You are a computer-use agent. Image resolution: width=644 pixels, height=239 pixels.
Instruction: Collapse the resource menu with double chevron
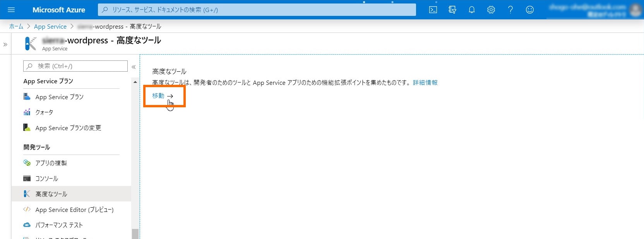134,67
